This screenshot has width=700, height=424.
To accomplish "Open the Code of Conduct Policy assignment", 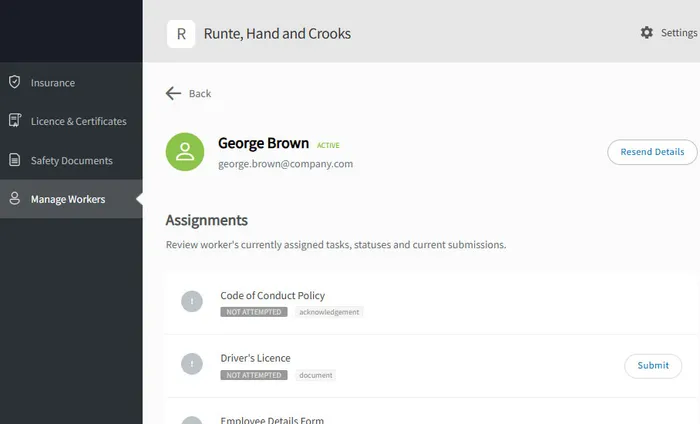I will 272,295.
